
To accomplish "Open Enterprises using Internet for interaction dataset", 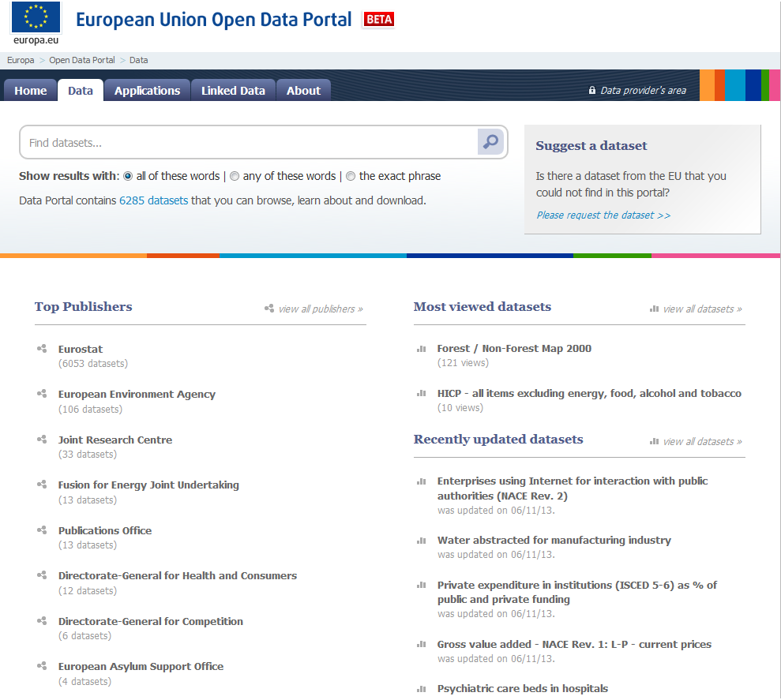I will click(x=573, y=489).
